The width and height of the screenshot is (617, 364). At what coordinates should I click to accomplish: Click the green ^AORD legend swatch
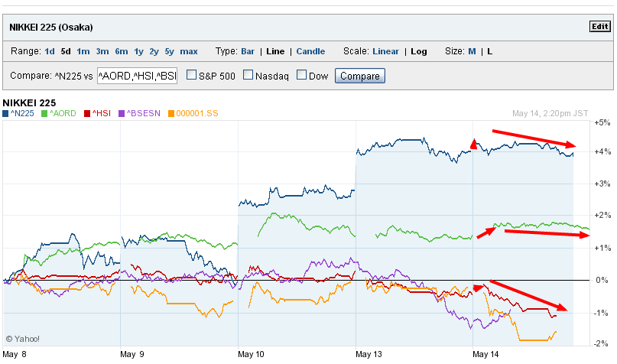[44, 114]
